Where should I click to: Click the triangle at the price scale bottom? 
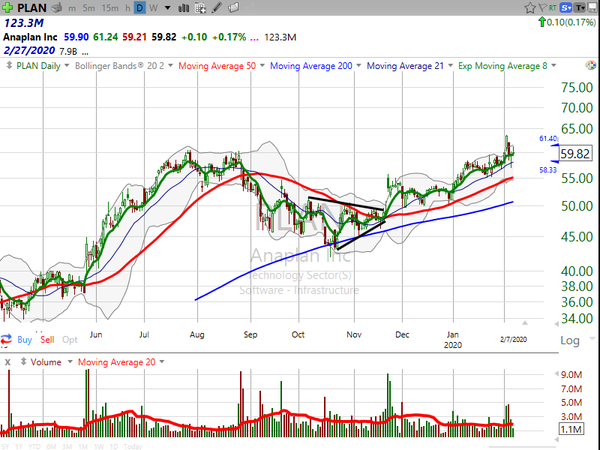556,324
